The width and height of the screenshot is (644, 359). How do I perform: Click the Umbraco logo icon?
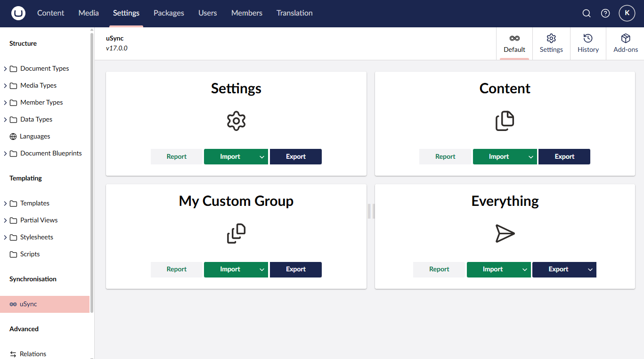coord(18,13)
